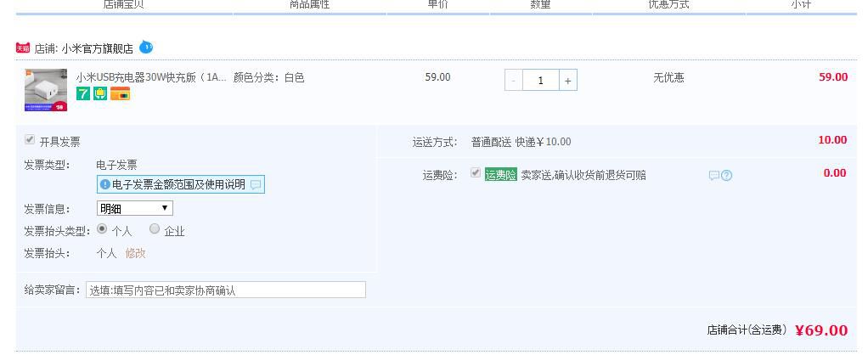Toggle the 开具发票 checkbox
Viewport: 868px width, 355px height.
point(30,140)
